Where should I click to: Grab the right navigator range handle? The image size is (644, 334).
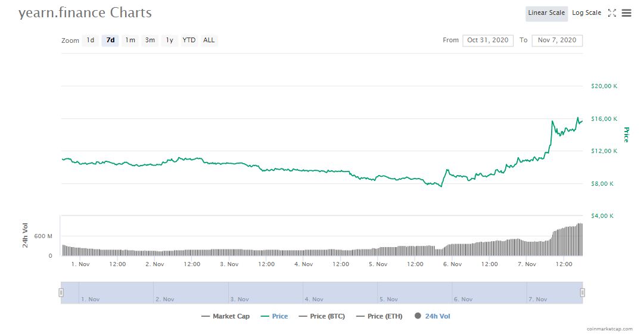[x=582, y=292]
